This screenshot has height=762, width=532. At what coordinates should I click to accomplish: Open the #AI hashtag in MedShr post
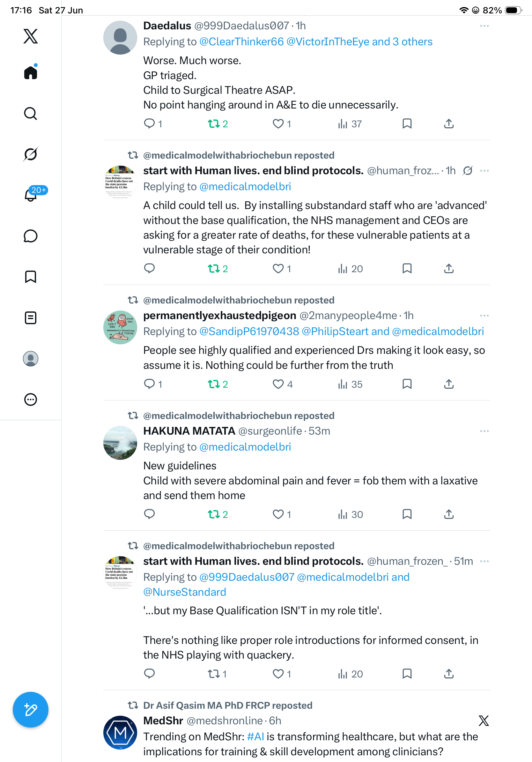coord(255,736)
